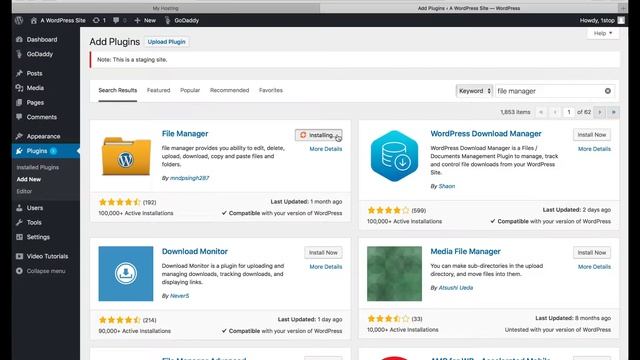Image resolution: width=640 pixels, height=360 pixels.
Task: Open A WordPress Site home link
Action: click(58, 20)
